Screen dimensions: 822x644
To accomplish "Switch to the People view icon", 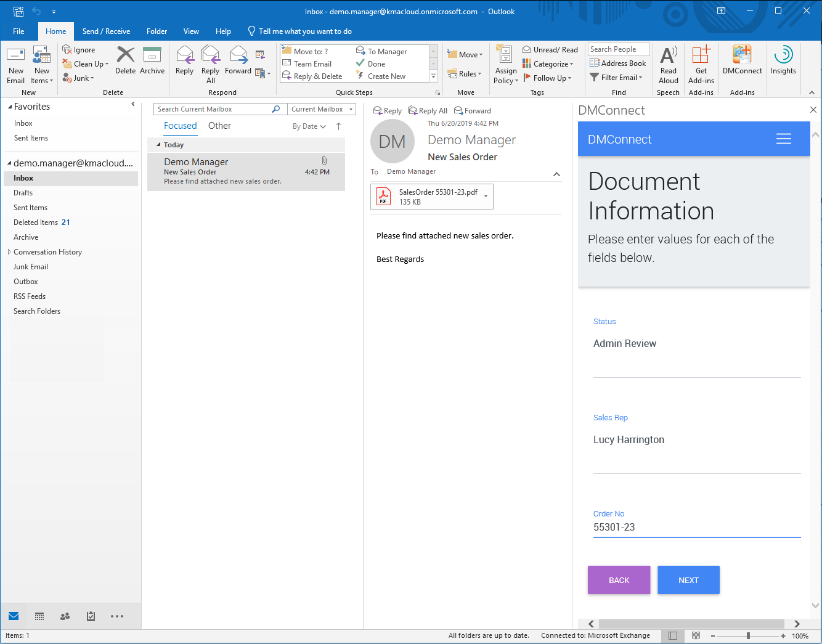I will (65, 616).
